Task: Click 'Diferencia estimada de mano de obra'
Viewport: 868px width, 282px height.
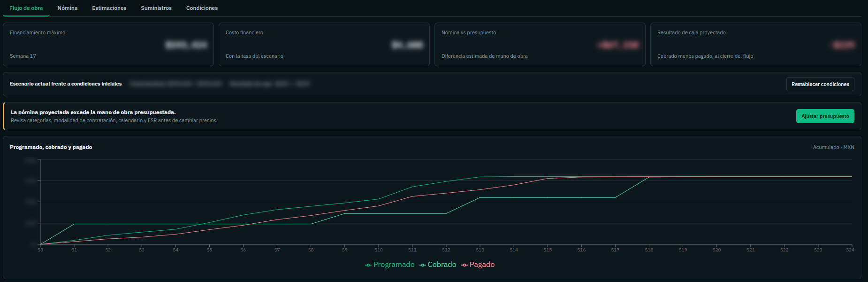Action: [x=485, y=56]
